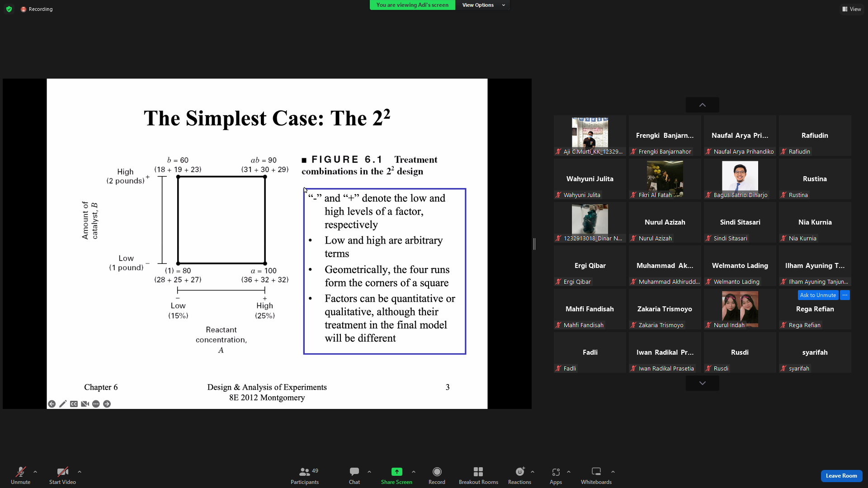Select Welmanto Lading participant tile
The image size is (868, 488).
click(x=740, y=266)
